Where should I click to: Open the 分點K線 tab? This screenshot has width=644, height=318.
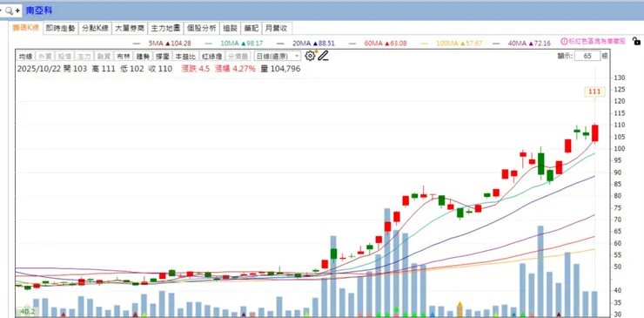tap(95, 29)
